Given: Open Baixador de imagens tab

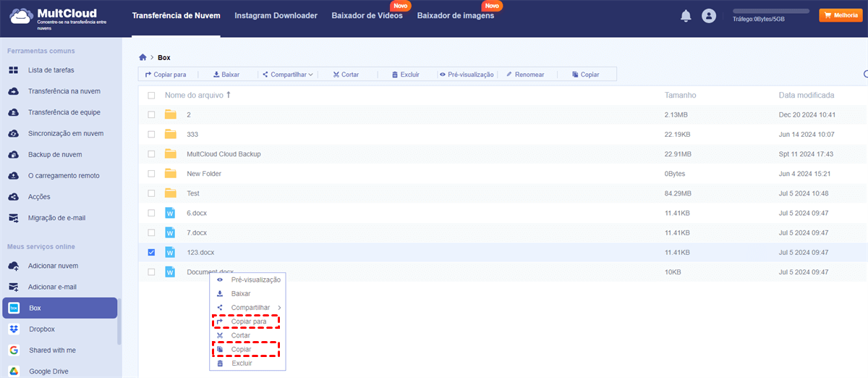Looking at the screenshot, I should pyautogui.click(x=456, y=16).
